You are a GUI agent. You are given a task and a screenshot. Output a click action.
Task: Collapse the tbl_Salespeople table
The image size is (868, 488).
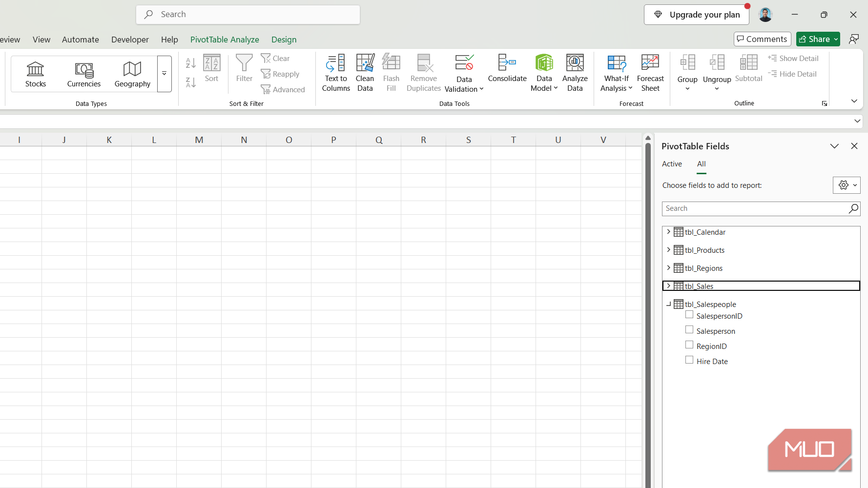pyautogui.click(x=668, y=304)
